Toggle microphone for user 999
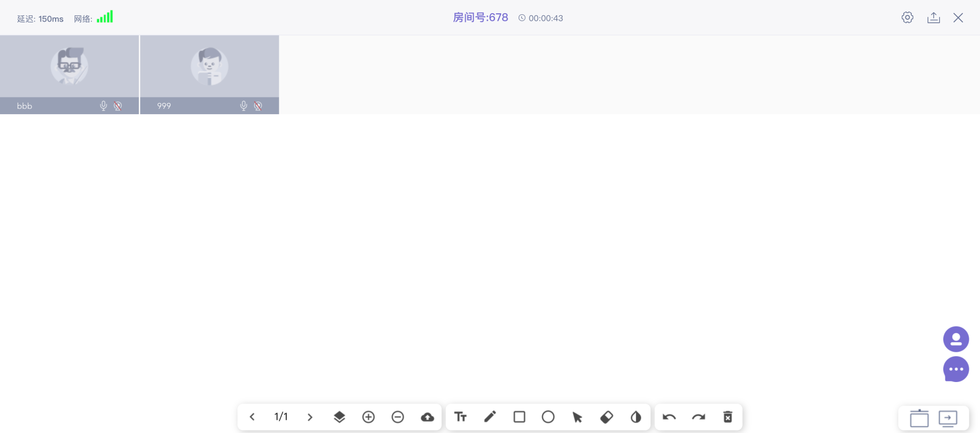 (x=243, y=106)
